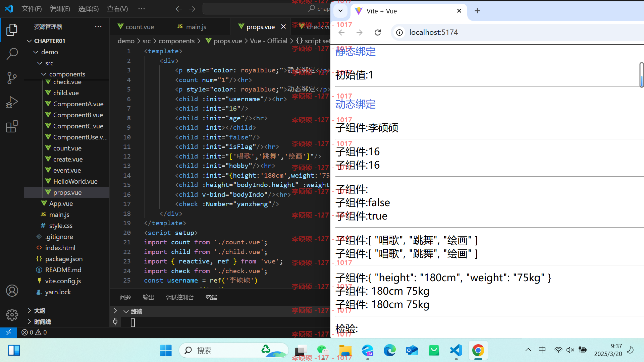Switch to 调试控制台 debug console tab
The image size is (644, 362).
[x=180, y=297]
